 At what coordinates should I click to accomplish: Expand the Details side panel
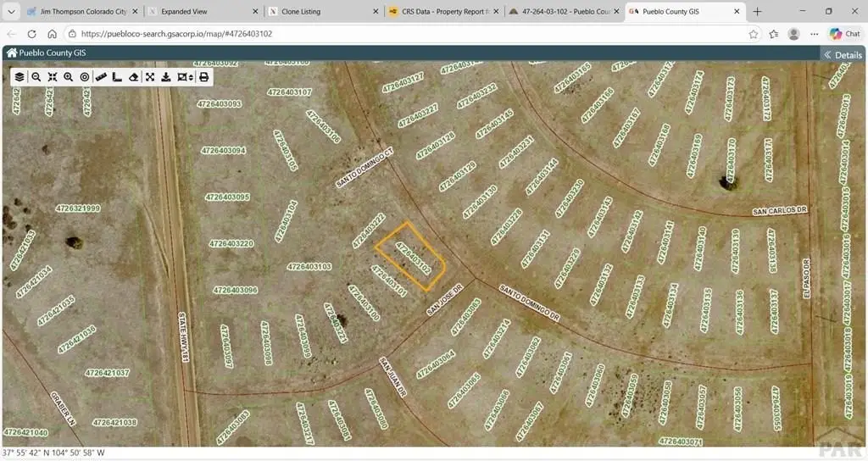842,54
